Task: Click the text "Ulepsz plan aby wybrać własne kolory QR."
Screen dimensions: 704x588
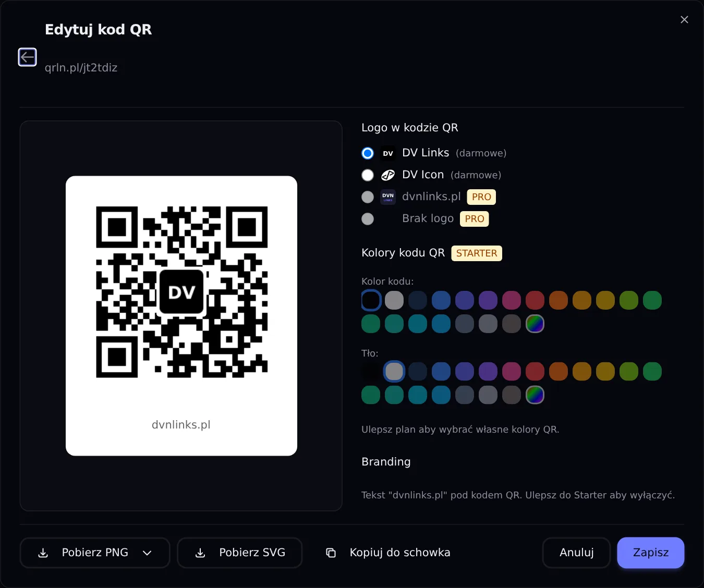Action: (x=460, y=430)
